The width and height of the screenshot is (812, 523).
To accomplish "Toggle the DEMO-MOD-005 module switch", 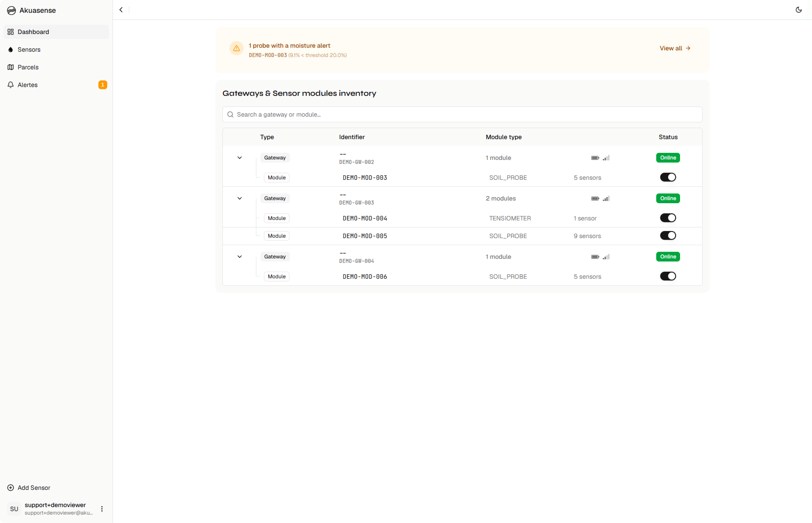I will 668,236.
